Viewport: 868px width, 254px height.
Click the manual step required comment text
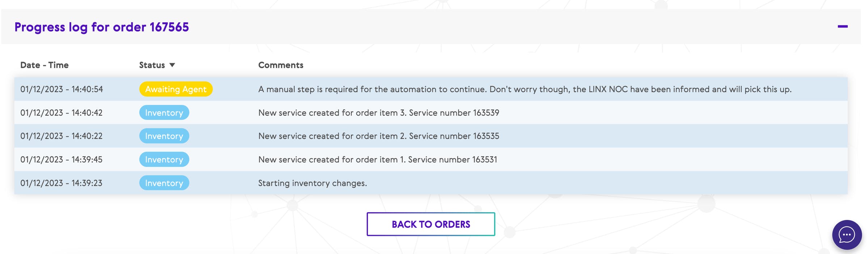click(x=525, y=89)
